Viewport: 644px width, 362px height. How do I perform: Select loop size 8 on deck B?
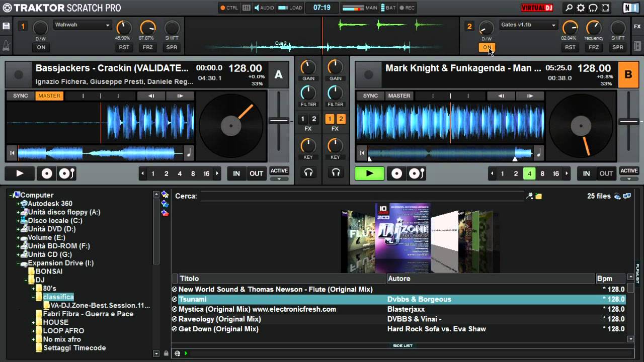542,173
